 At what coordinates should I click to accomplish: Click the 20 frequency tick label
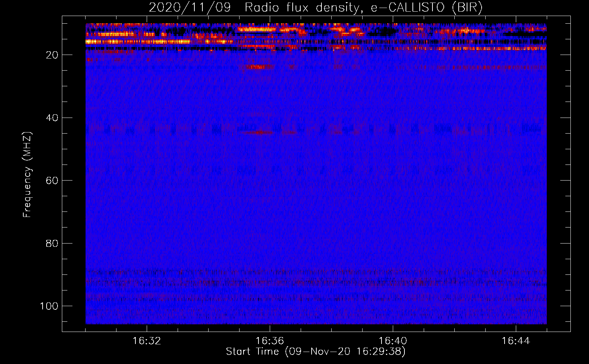[x=52, y=55]
